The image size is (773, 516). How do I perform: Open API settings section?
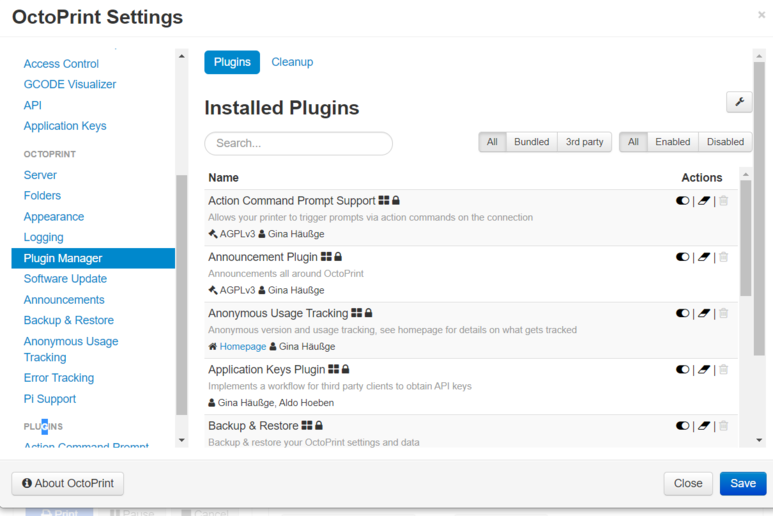[x=33, y=105]
